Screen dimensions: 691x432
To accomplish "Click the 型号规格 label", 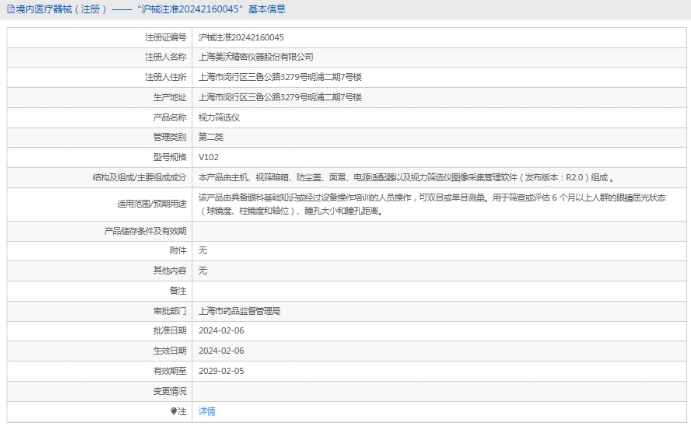I will coord(170,157).
